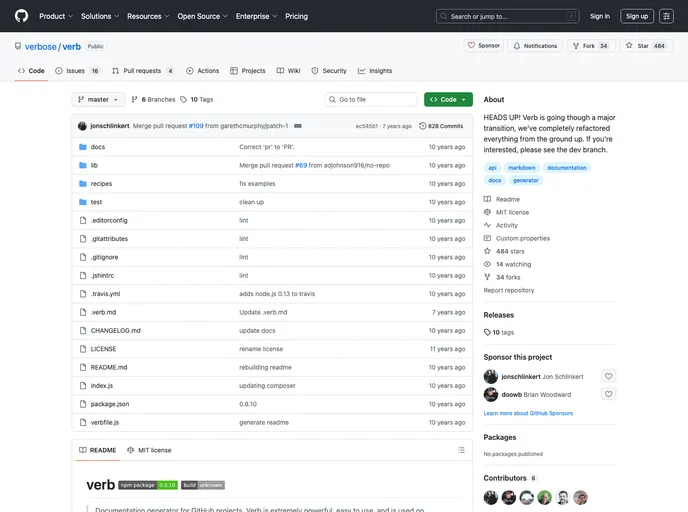This screenshot has width=688, height=512.
Task: Open package.json file
Action: coord(110,404)
